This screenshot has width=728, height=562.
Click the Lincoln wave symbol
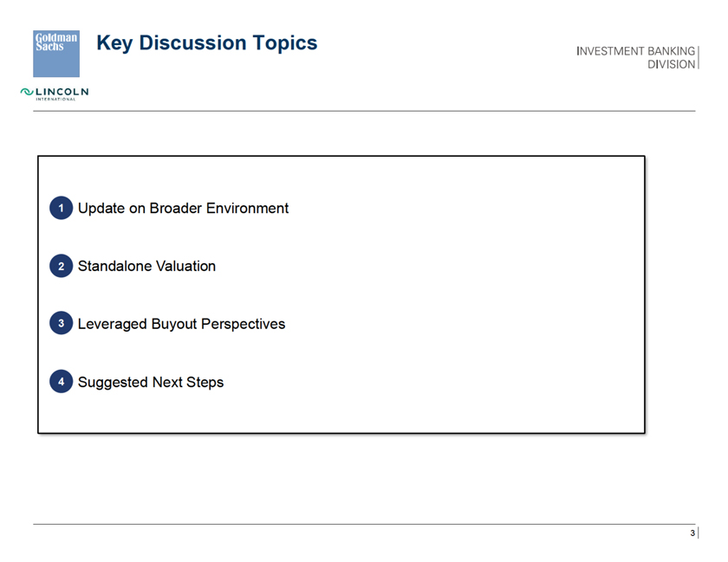click(x=26, y=92)
